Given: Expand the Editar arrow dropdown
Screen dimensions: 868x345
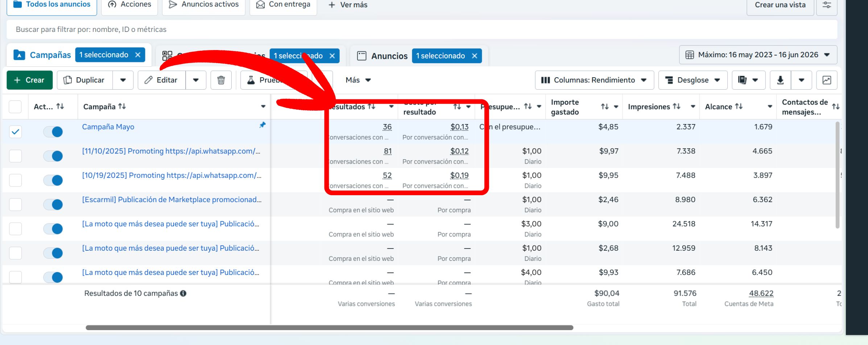Looking at the screenshot, I should [196, 80].
